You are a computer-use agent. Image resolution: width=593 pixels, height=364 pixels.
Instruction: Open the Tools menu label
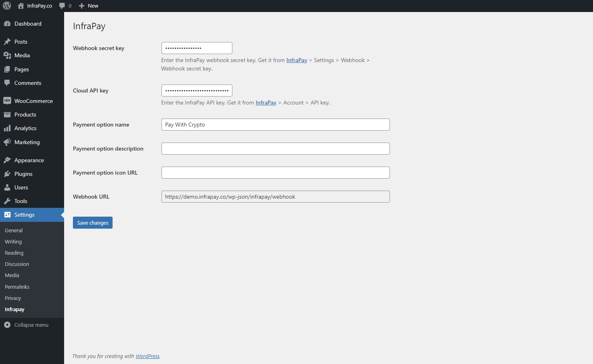[x=21, y=201]
